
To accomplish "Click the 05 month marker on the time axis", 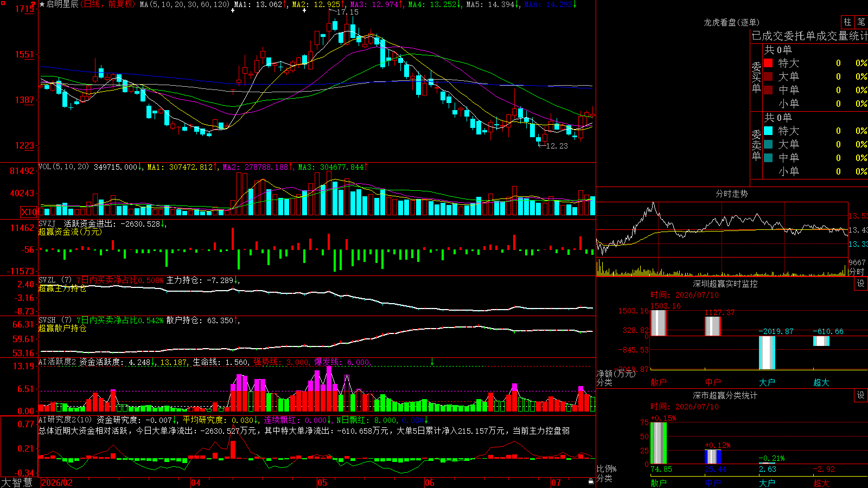I will (x=322, y=483).
